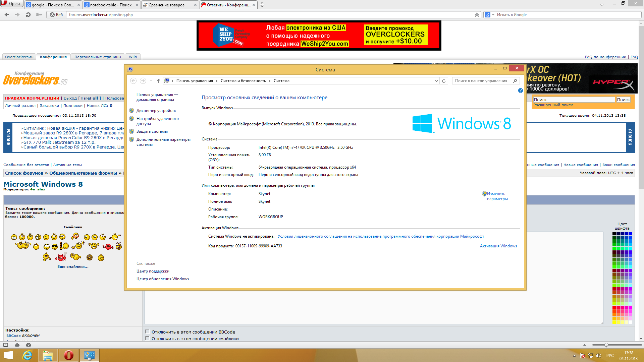Open the 'Персональные страницы' forum tab
The height and width of the screenshot is (362, 644).
point(98,57)
